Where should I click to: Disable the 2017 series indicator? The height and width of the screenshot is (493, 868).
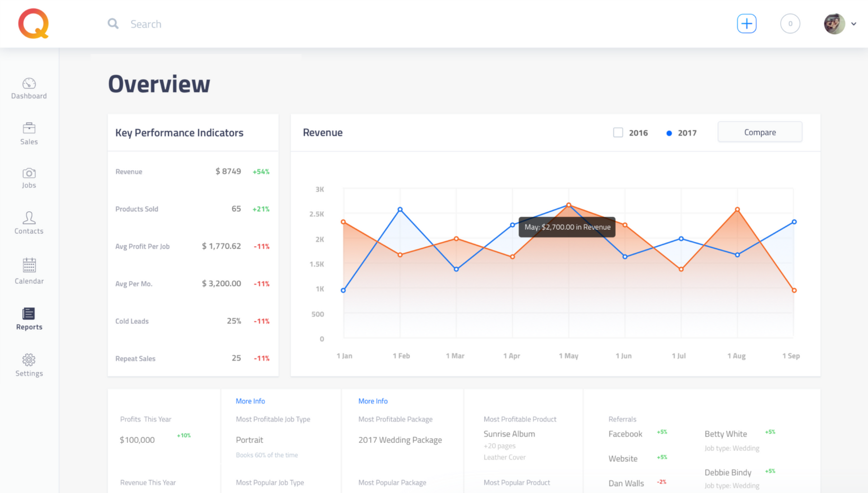tap(670, 133)
